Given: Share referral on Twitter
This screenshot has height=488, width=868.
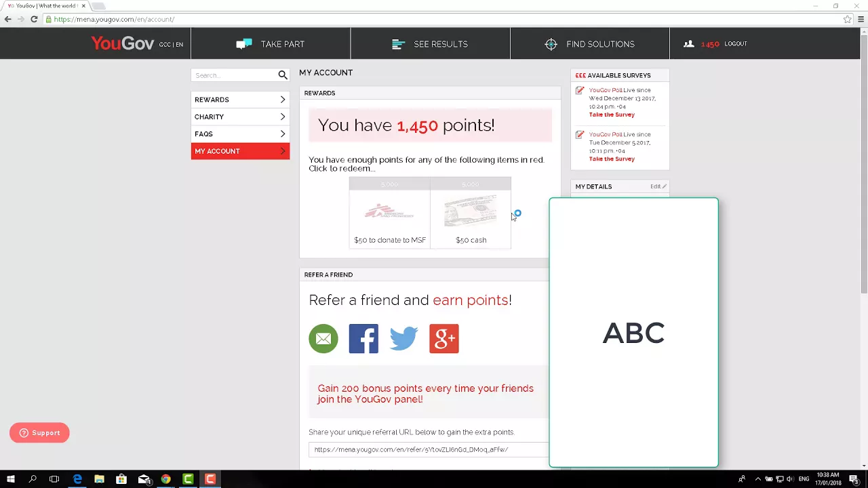Looking at the screenshot, I should [x=403, y=338].
